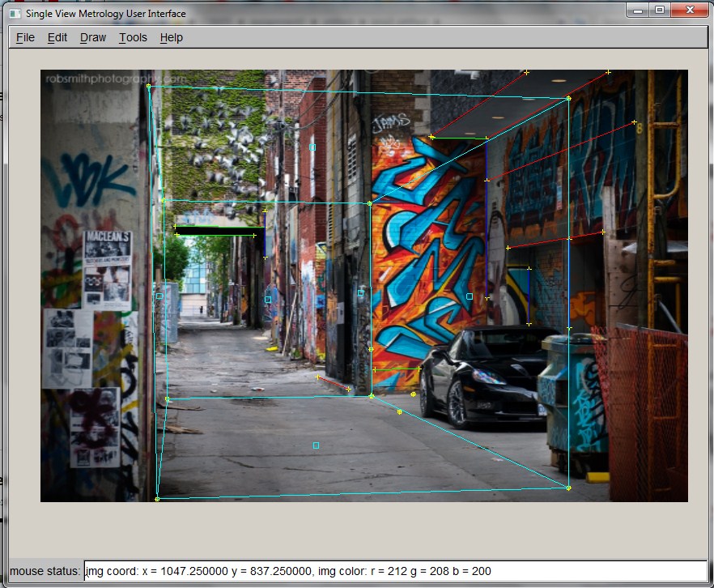Select the cyan square marker on the orange graffiti wall
Screen dimensions: 714x588
[x=470, y=296]
